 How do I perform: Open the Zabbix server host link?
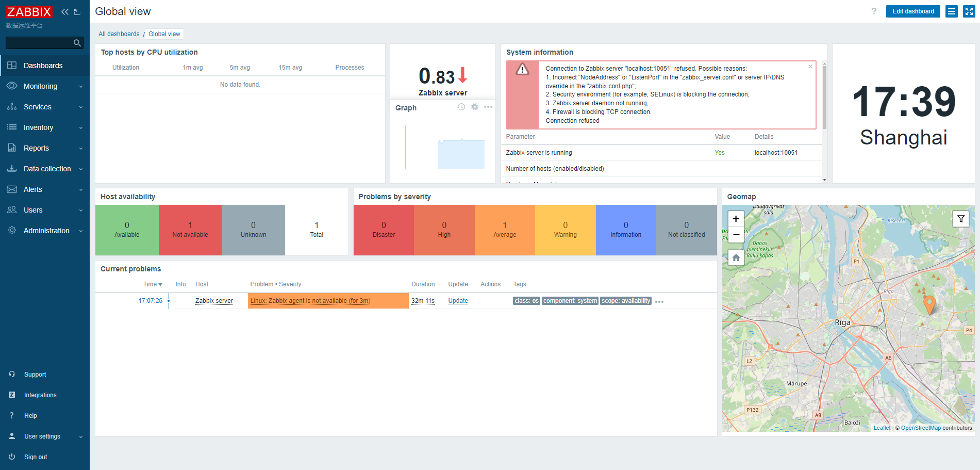coord(214,301)
